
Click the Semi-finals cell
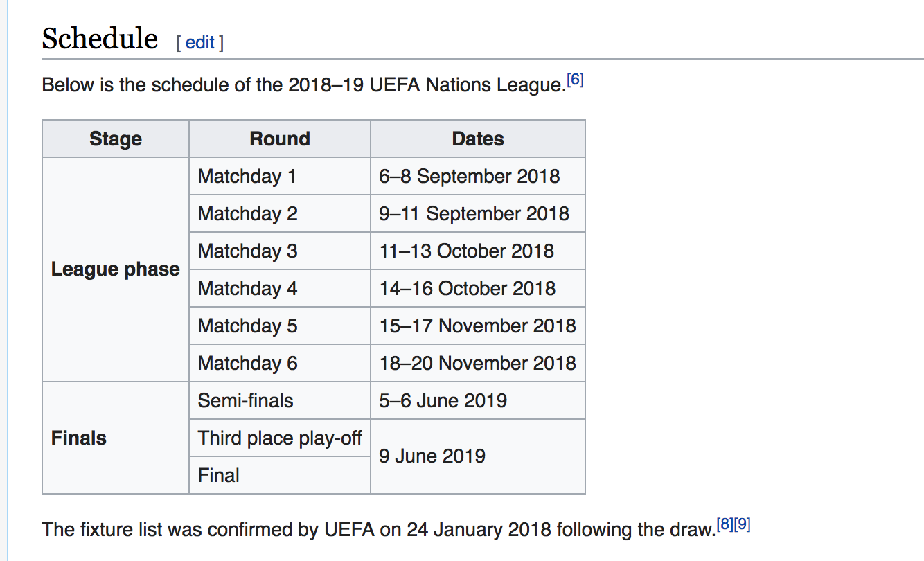coord(246,401)
